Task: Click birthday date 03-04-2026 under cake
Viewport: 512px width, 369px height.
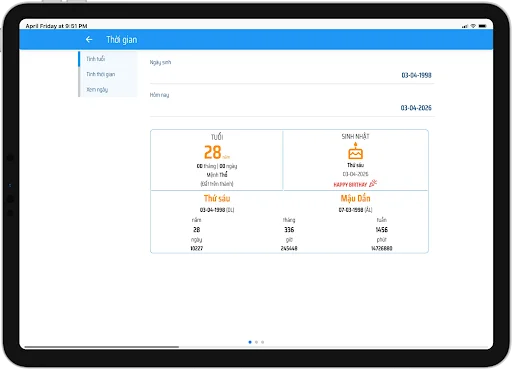Action: [x=355, y=174]
